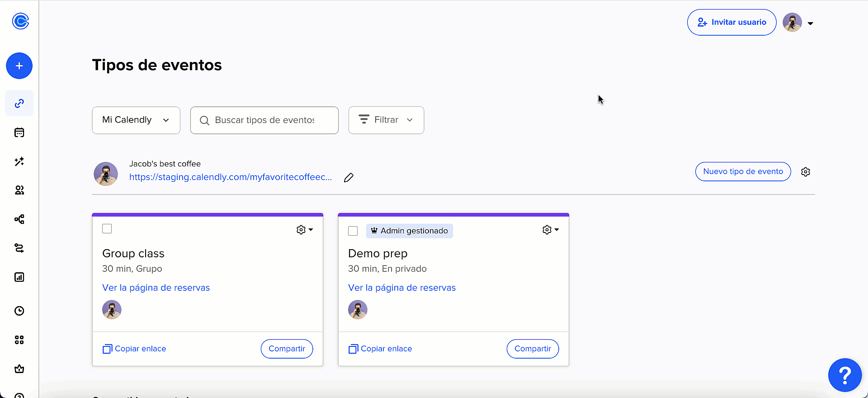Click Nuevo tipo de evento button
This screenshot has width=868, height=398.
click(743, 171)
